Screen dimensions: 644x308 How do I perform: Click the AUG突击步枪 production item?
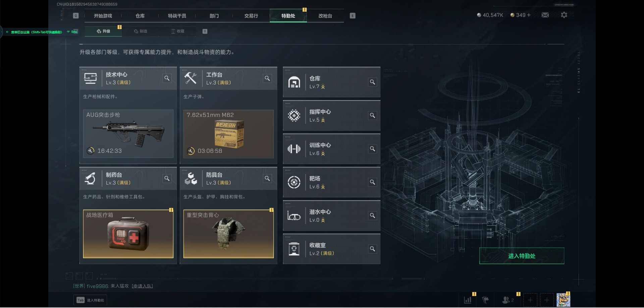(x=128, y=134)
